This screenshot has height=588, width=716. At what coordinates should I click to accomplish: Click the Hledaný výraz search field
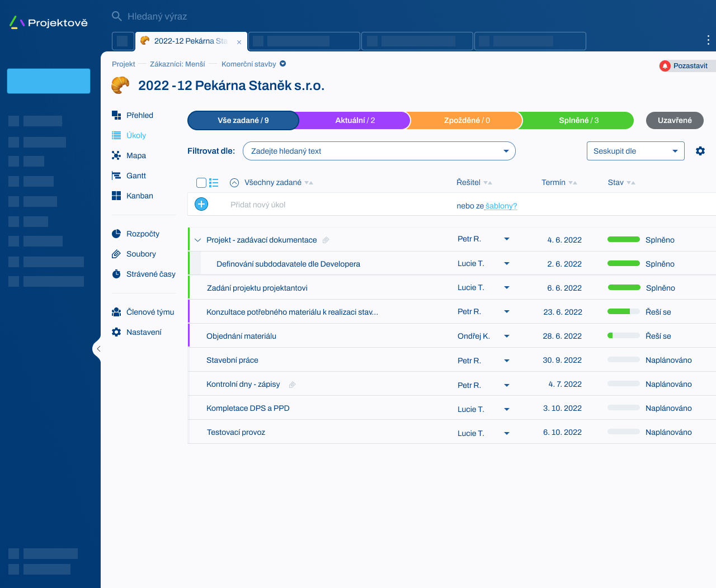point(157,16)
